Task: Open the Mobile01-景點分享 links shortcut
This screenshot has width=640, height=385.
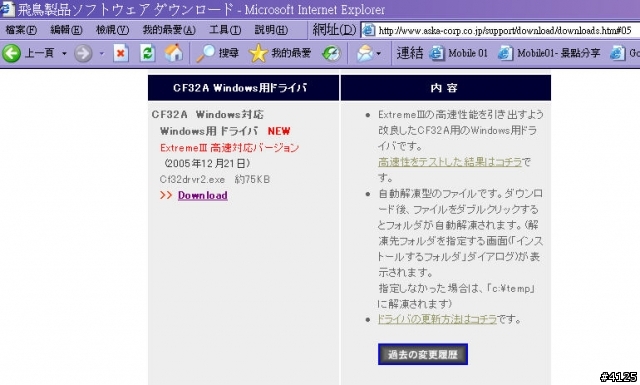Action: 549,53
